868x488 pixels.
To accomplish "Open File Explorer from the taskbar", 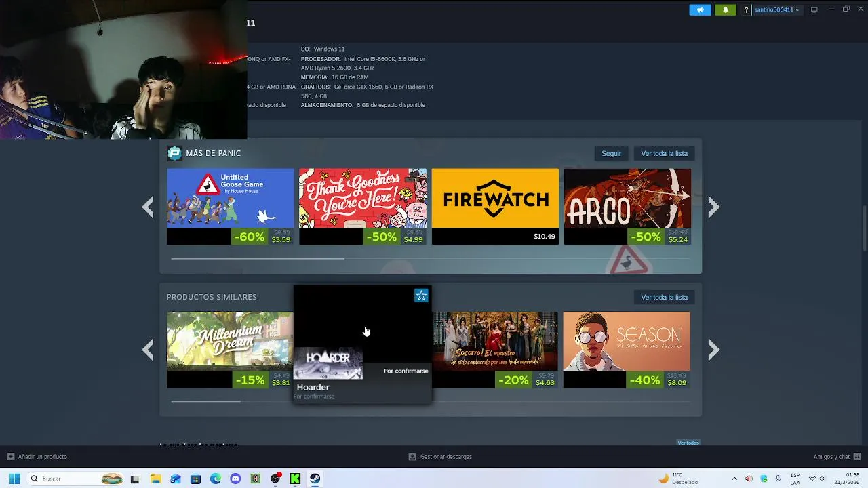I will (155, 479).
